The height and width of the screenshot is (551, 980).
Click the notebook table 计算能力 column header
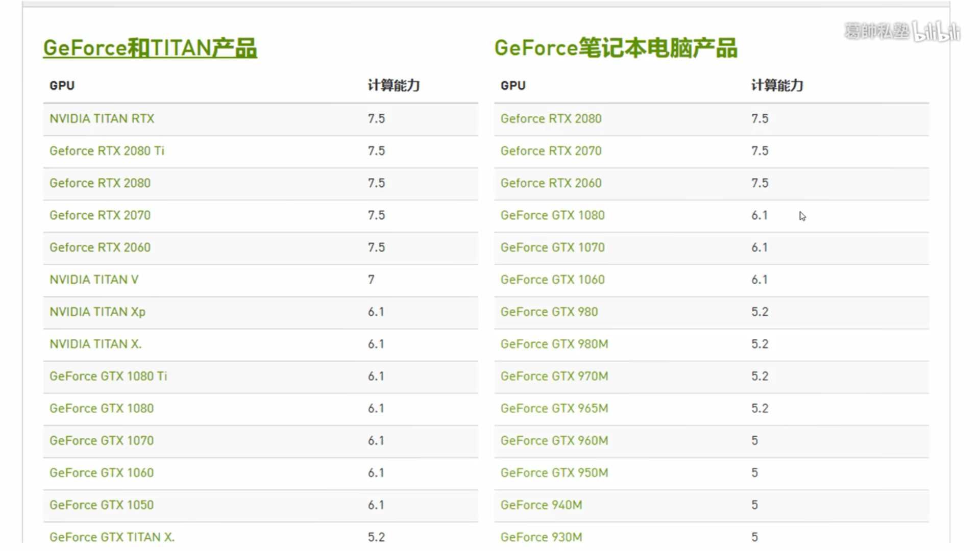point(777,85)
